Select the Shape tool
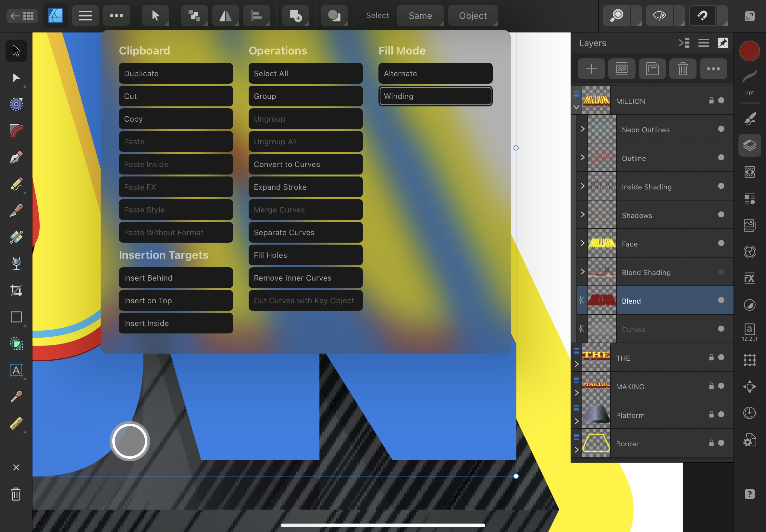This screenshot has width=766, height=532. tap(16, 318)
